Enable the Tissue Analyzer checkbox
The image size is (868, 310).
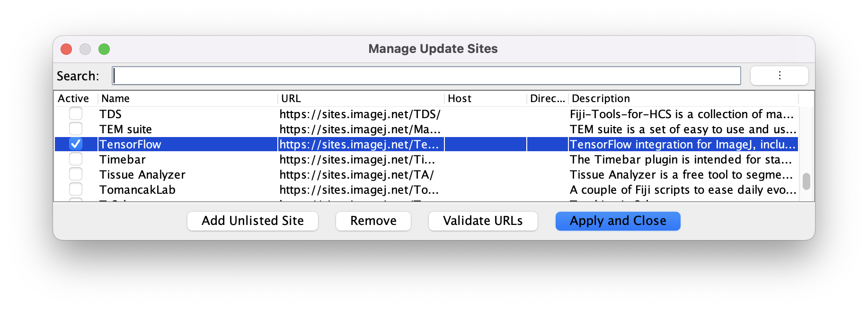[x=76, y=174]
